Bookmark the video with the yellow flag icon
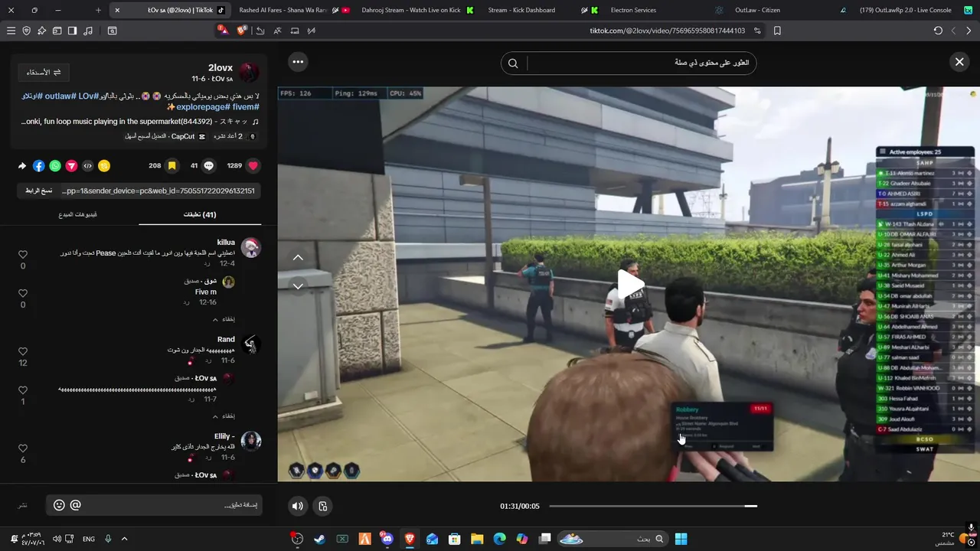This screenshot has height=551, width=980. coord(172,165)
